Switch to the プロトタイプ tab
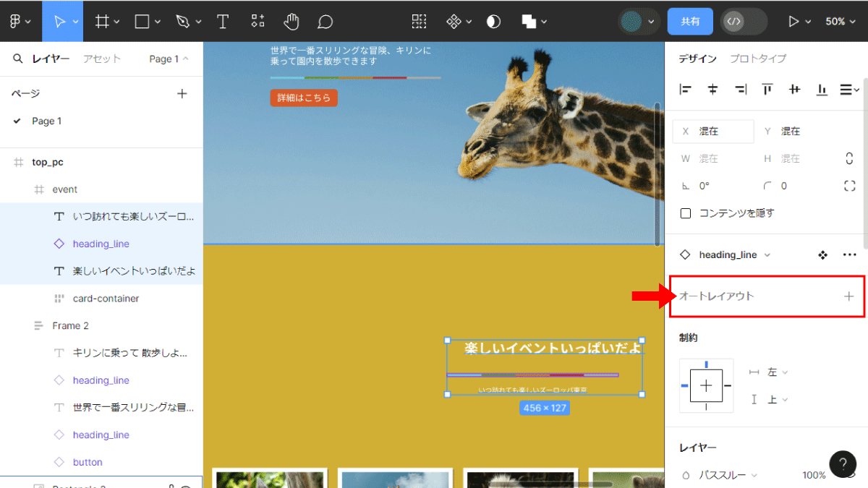This screenshot has height=488, width=868. coord(757,59)
